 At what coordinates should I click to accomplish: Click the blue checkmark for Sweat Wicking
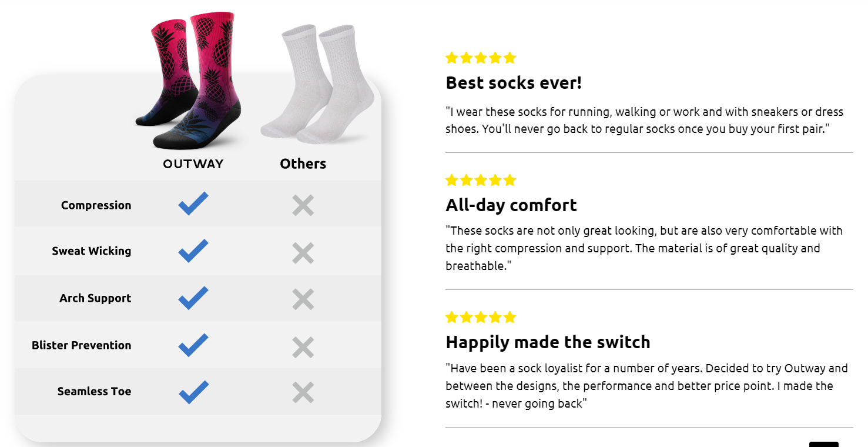[193, 251]
